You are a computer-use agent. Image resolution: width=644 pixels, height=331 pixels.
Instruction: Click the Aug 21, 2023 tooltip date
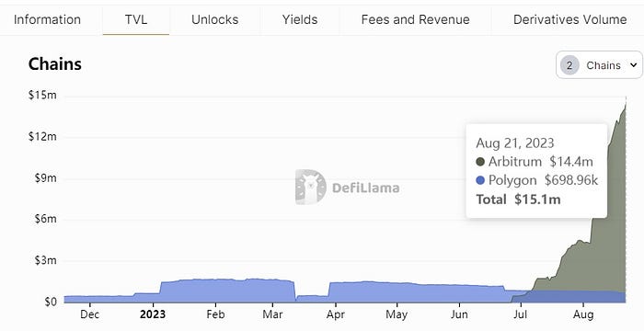pos(515,143)
